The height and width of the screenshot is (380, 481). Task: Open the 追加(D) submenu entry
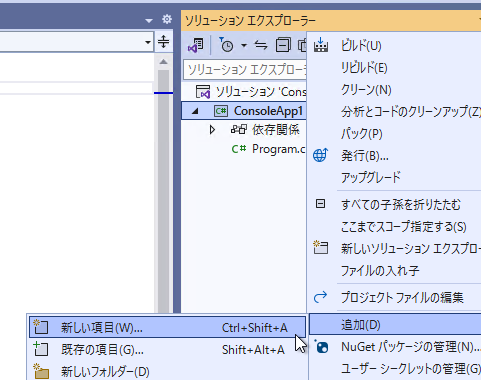click(x=395, y=324)
